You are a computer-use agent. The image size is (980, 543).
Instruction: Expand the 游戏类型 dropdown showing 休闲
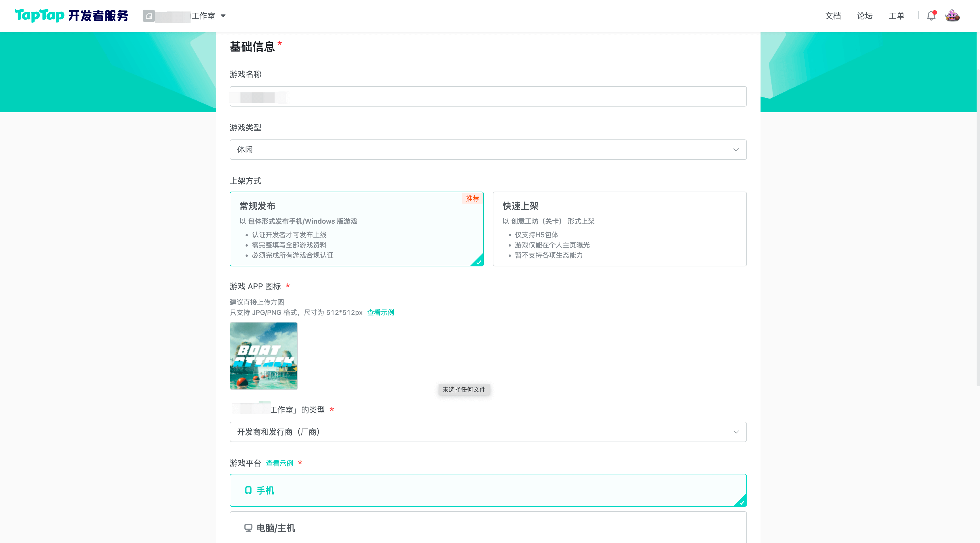488,150
